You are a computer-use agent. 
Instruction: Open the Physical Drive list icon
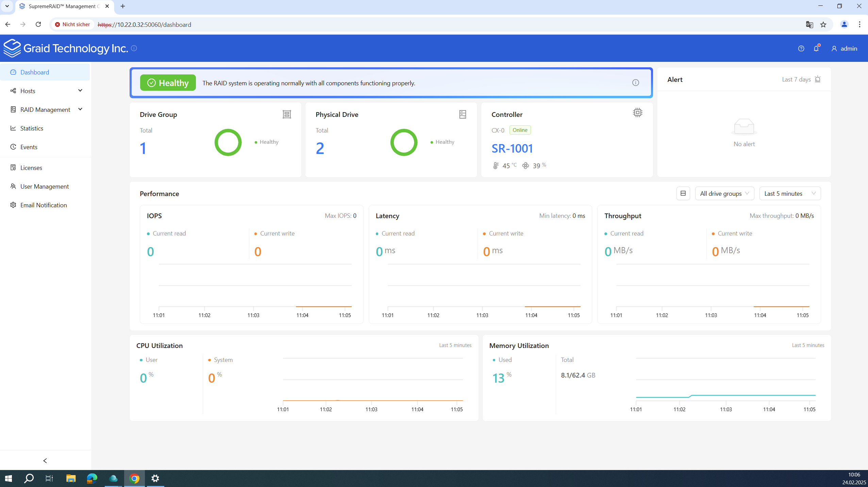click(463, 114)
